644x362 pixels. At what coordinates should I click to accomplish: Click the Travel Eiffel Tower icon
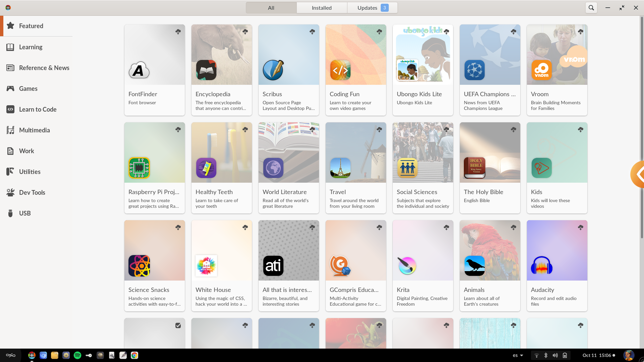pyautogui.click(x=340, y=168)
